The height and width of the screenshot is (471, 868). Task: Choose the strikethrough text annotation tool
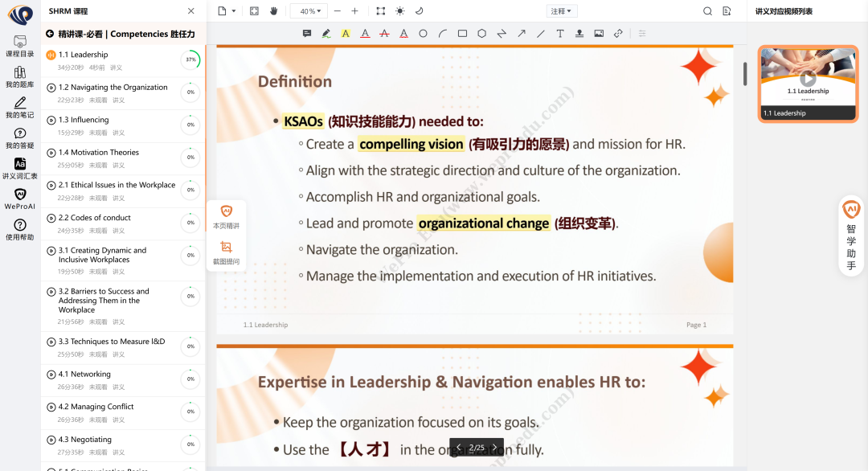point(384,34)
